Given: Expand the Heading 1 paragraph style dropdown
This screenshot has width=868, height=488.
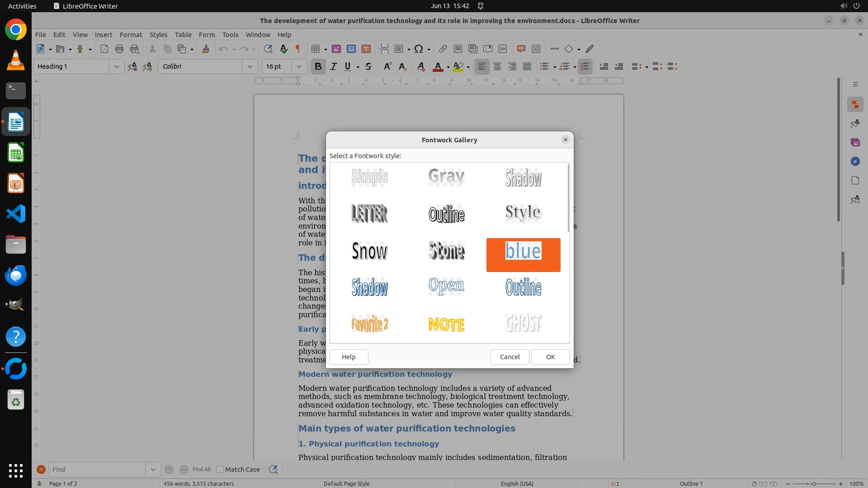Looking at the screenshot, I should [116, 67].
